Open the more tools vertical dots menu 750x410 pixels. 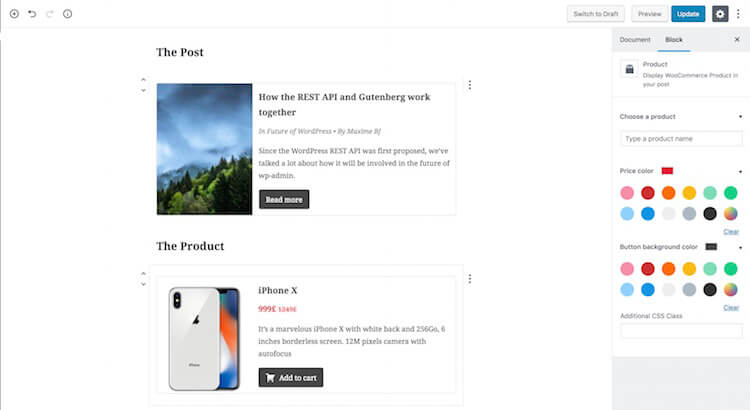click(738, 14)
